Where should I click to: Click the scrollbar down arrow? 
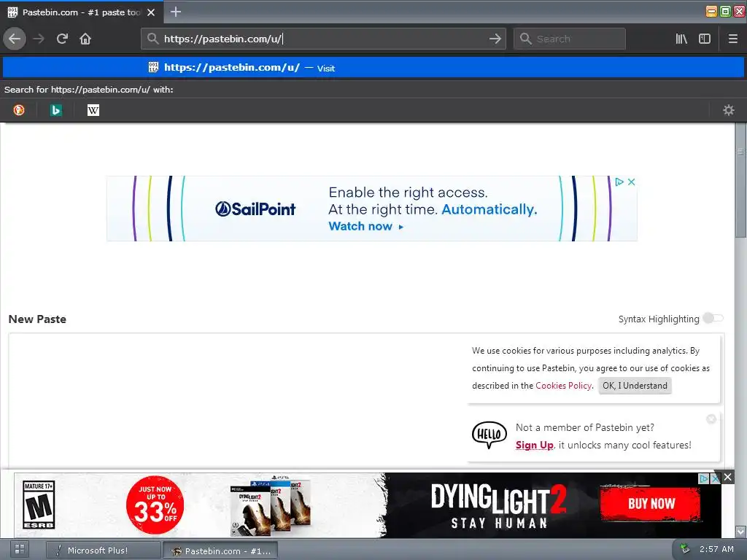[740, 531]
